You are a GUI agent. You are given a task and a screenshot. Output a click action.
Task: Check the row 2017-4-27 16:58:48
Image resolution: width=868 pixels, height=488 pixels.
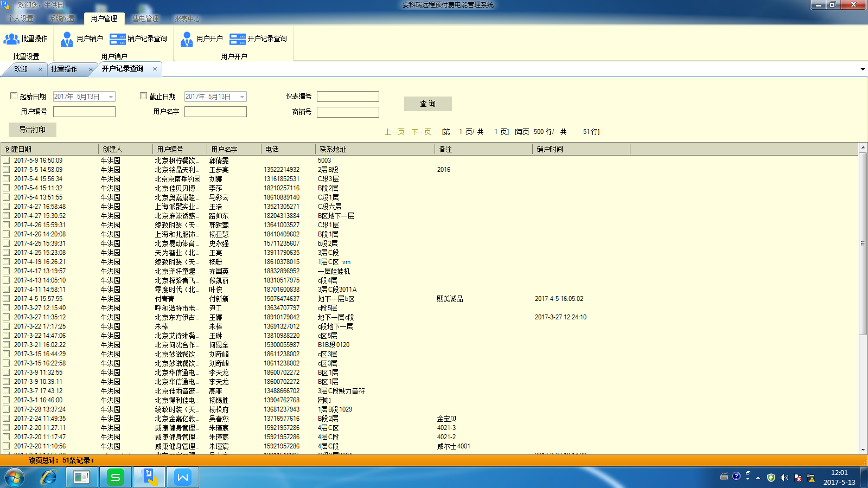(7, 207)
